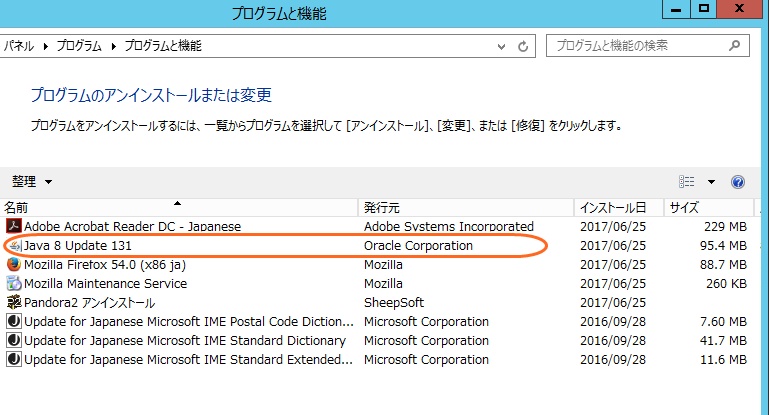Minimize the プログラムと機能 window
The height and width of the screenshot is (415, 769).
click(x=676, y=9)
